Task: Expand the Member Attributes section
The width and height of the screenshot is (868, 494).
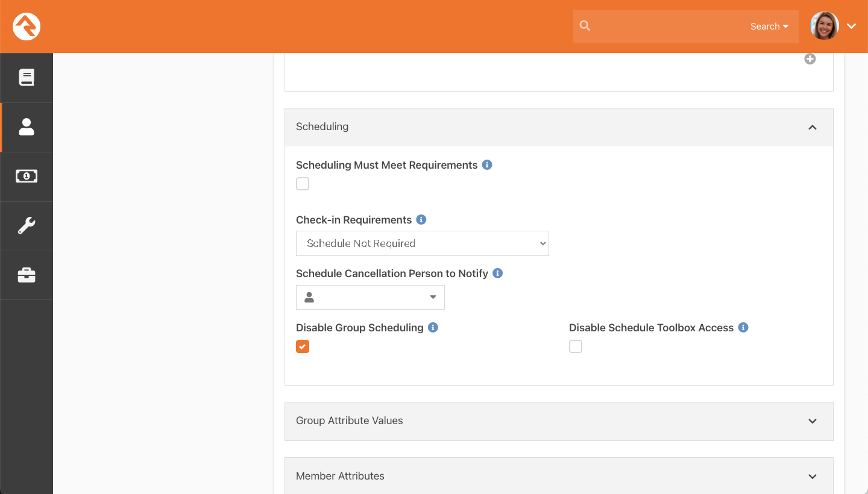Action: (x=813, y=476)
